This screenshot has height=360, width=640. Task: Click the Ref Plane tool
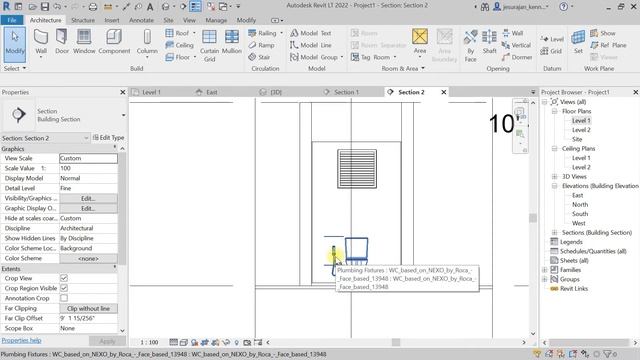pos(608,45)
